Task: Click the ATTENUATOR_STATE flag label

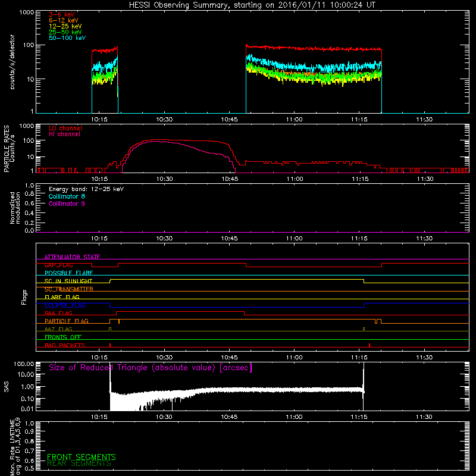Action: point(72,257)
